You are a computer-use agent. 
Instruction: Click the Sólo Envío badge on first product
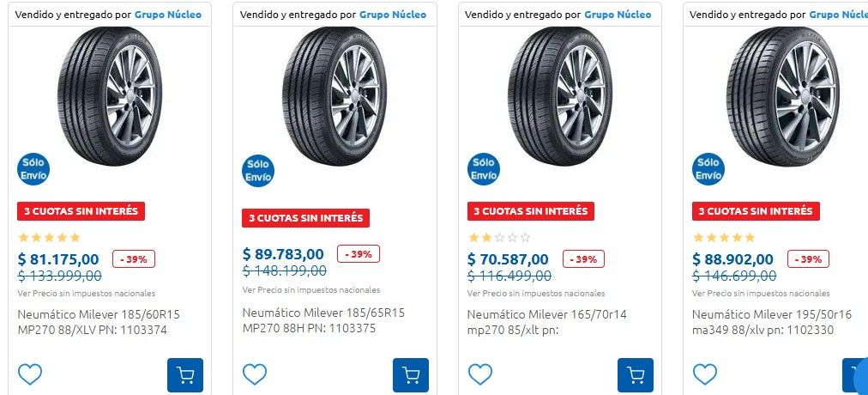pos(34,169)
